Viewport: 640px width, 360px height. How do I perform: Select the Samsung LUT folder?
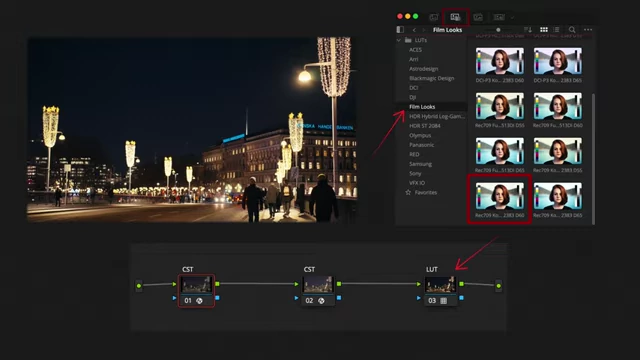click(420, 164)
